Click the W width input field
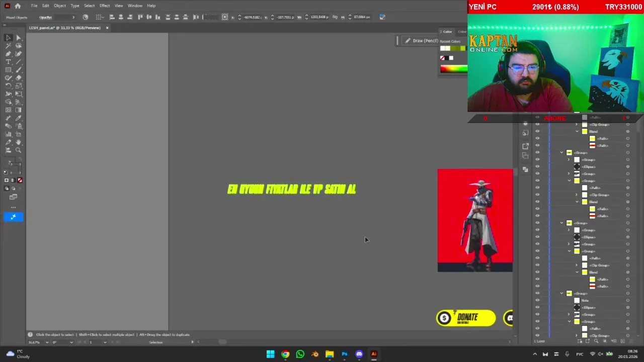The width and height of the screenshot is (644, 362). [319, 17]
